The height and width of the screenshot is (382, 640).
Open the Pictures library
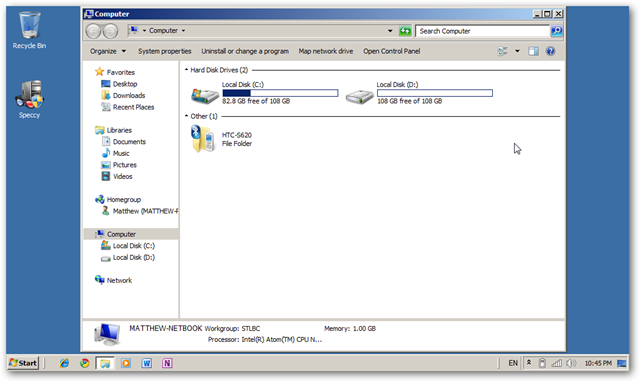click(x=124, y=165)
